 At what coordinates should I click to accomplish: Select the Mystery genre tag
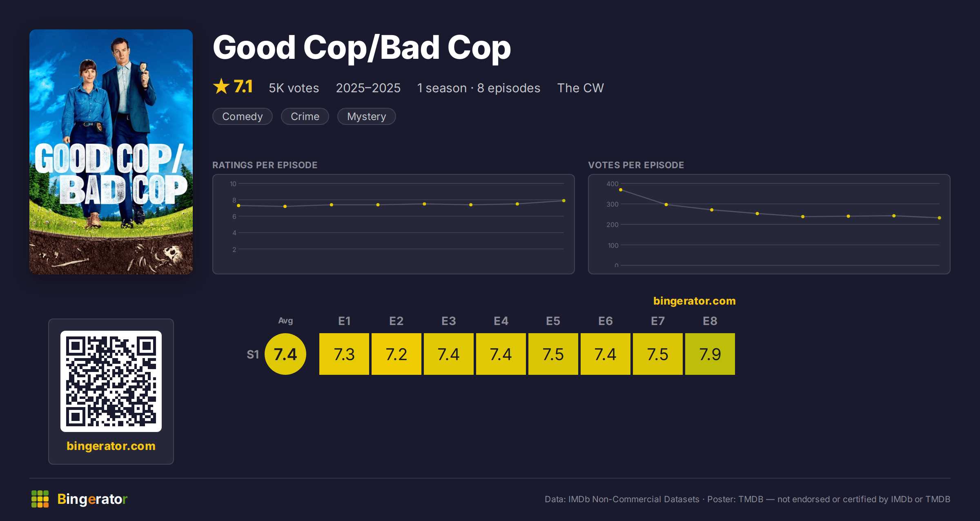click(367, 116)
